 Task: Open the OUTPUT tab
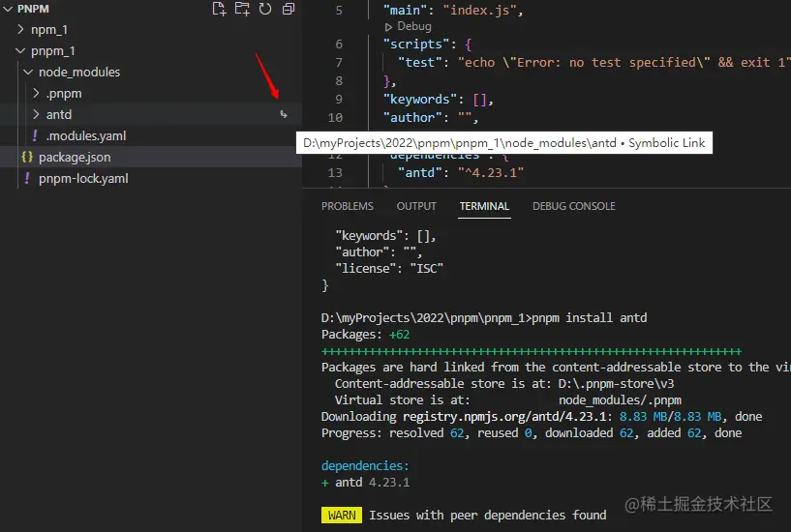point(416,206)
